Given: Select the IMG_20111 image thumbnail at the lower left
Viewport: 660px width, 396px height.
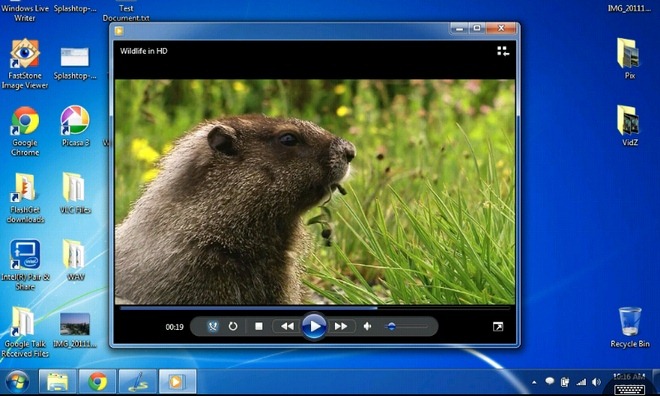Looking at the screenshot, I should click(75, 330).
